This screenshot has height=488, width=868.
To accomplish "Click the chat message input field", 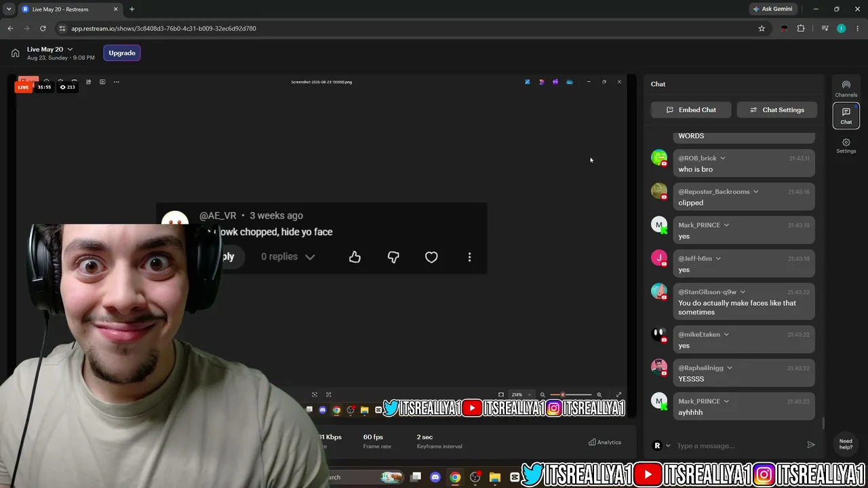I will click(x=738, y=446).
